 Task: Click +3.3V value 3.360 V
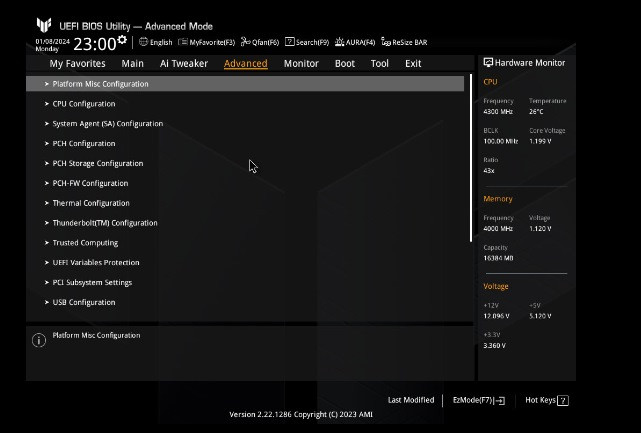(495, 346)
